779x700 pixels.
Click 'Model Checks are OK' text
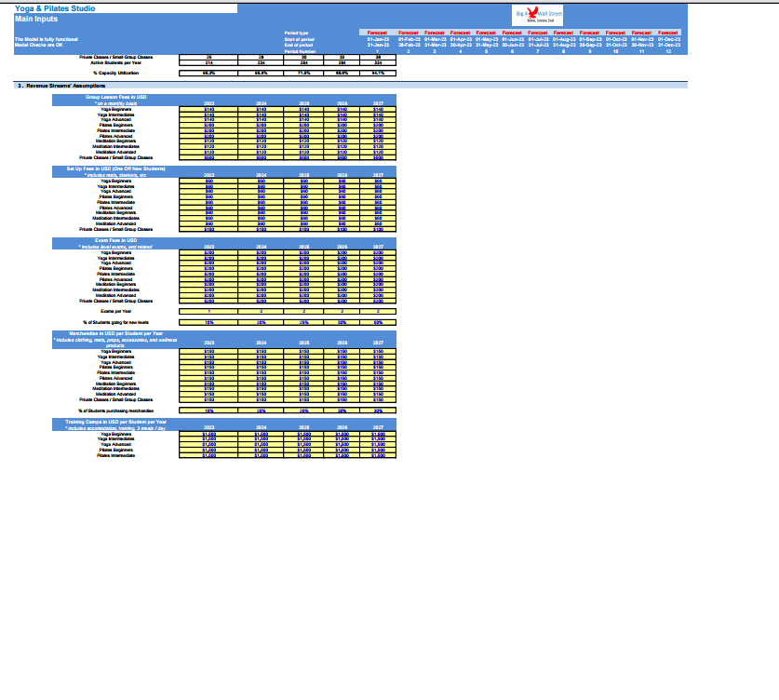(39, 45)
